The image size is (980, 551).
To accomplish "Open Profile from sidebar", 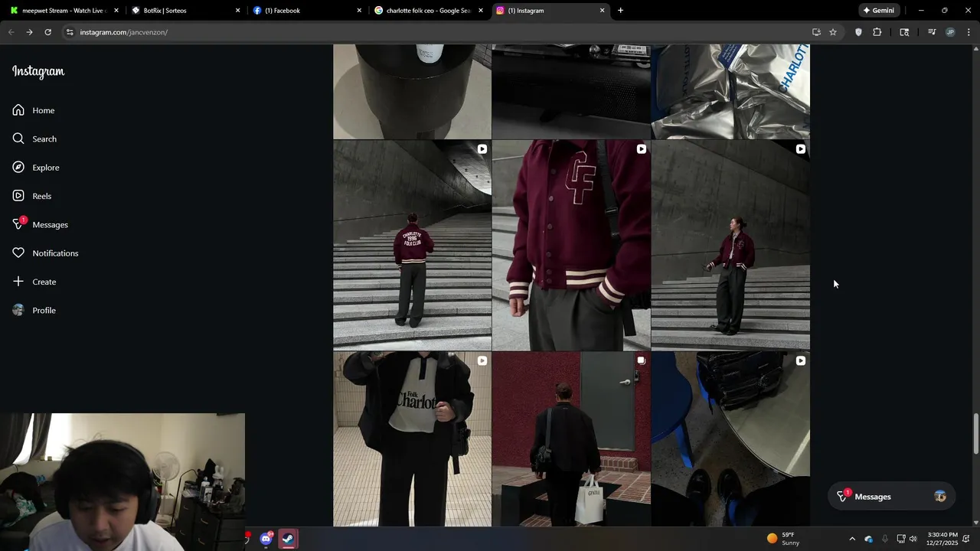I will click(34, 310).
